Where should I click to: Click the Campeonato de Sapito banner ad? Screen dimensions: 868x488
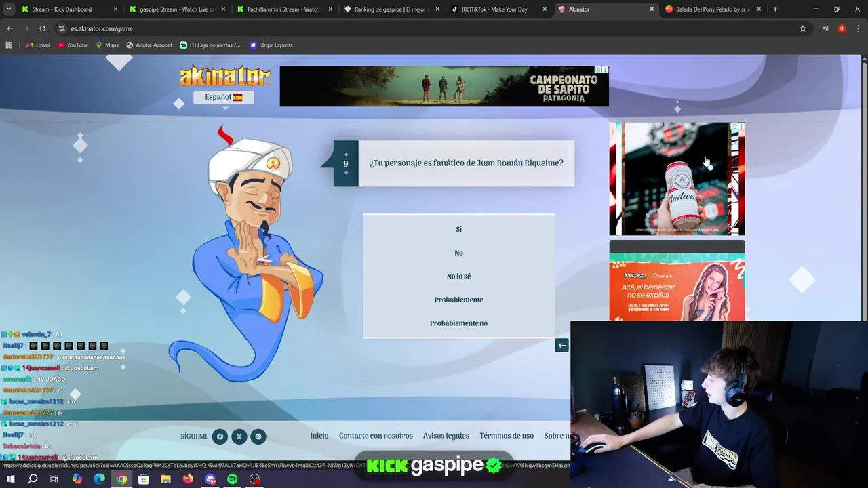coord(444,86)
